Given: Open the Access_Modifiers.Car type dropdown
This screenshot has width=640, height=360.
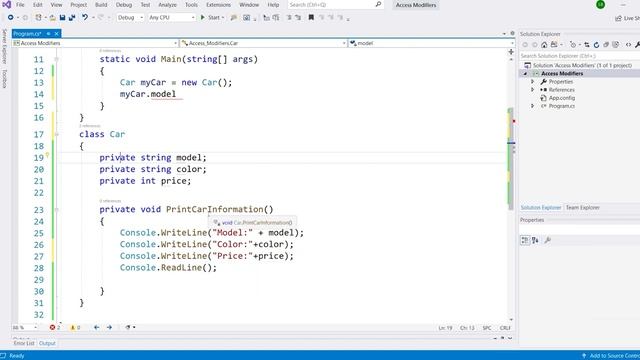Looking at the screenshot, I should pos(263,43).
